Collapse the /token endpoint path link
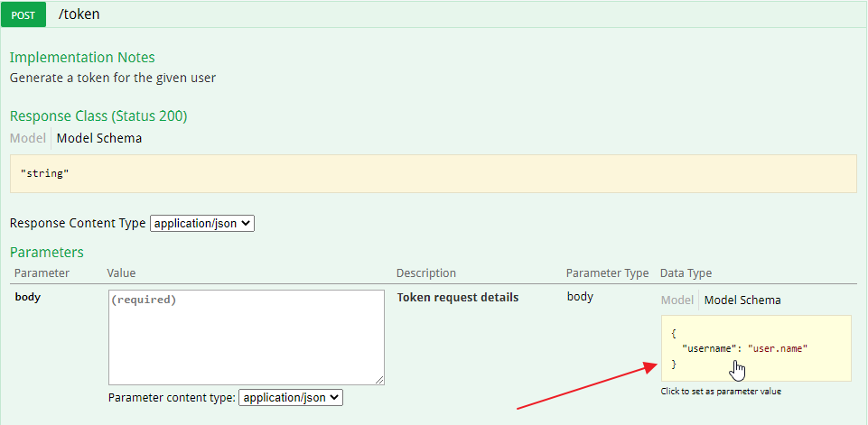 click(x=79, y=14)
